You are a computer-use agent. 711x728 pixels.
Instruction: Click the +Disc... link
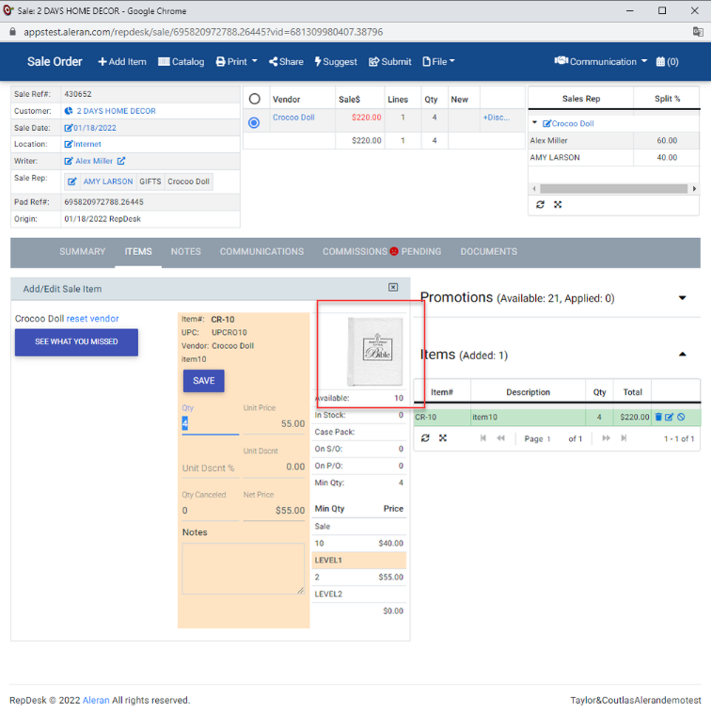point(497,118)
